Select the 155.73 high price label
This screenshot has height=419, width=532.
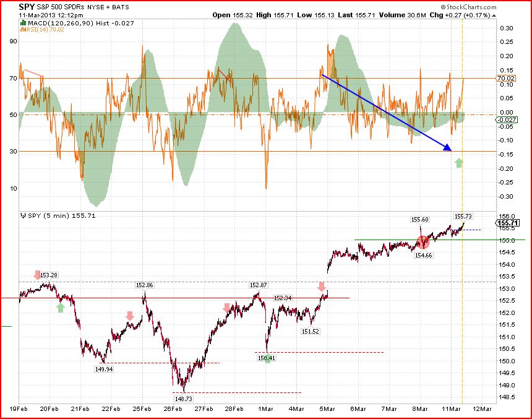[463, 216]
